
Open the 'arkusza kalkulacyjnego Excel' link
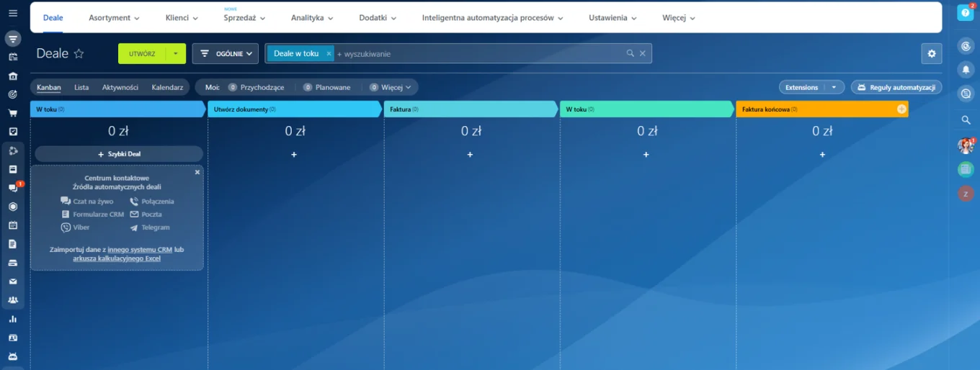pyautogui.click(x=117, y=258)
